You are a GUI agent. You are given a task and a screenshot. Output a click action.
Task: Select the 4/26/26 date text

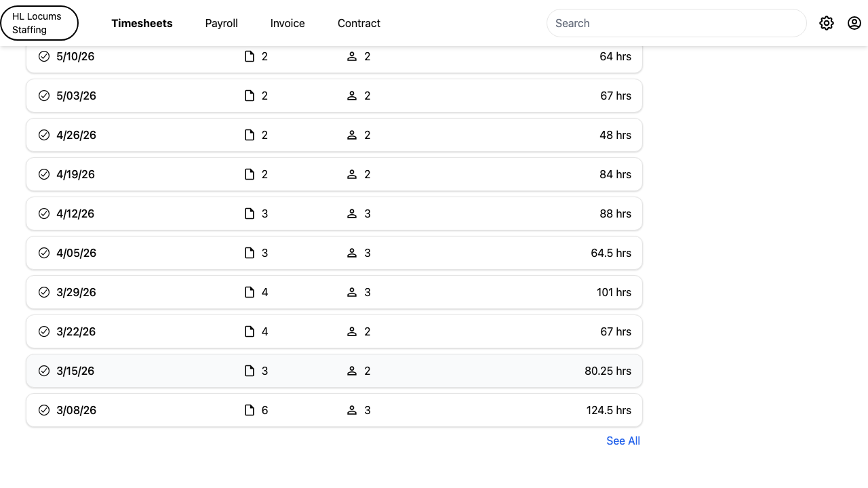[77, 135]
